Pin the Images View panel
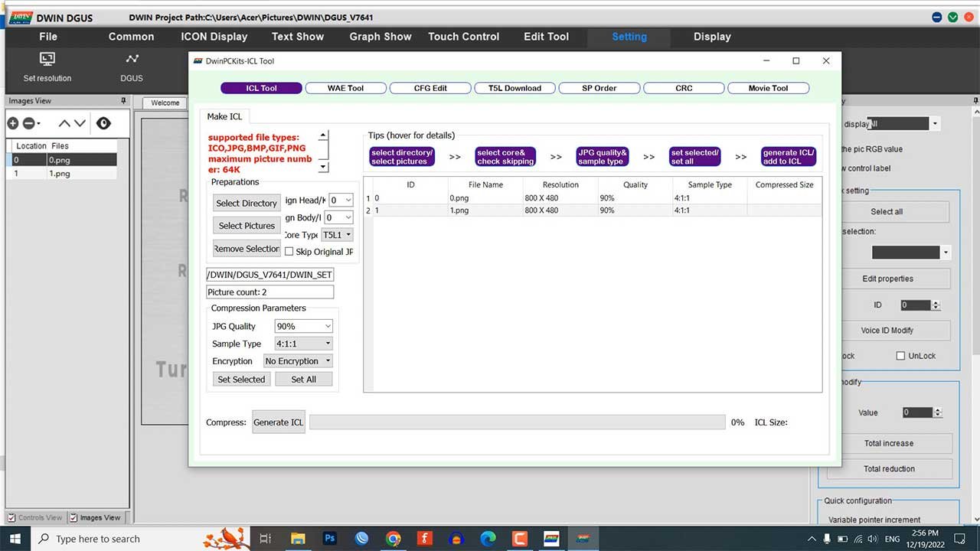Image resolution: width=980 pixels, height=551 pixels. pyautogui.click(x=122, y=101)
